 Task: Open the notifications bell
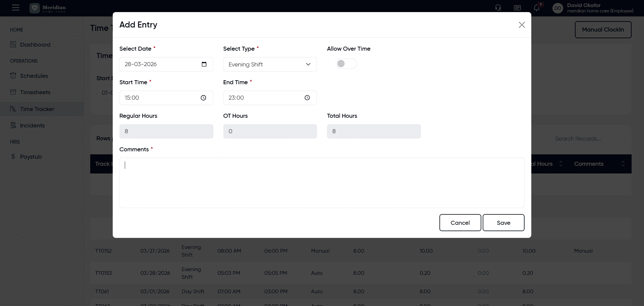point(537,8)
